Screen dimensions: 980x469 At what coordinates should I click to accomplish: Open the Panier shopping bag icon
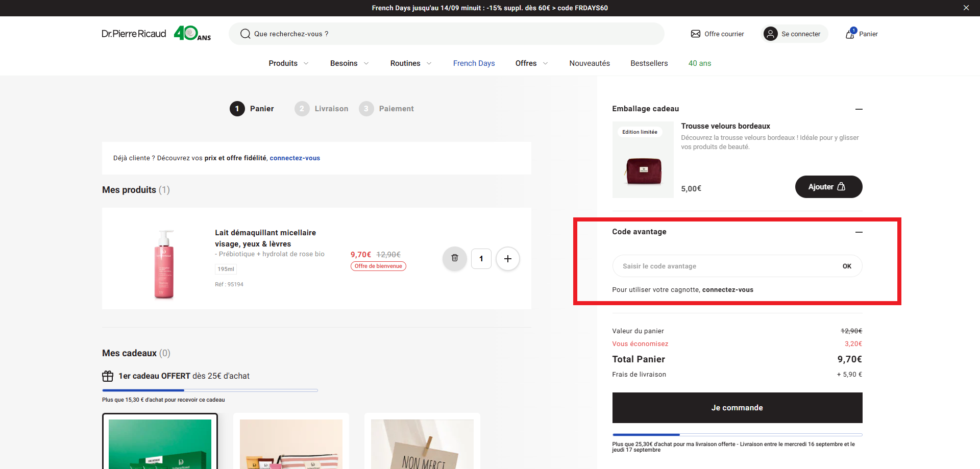click(850, 34)
